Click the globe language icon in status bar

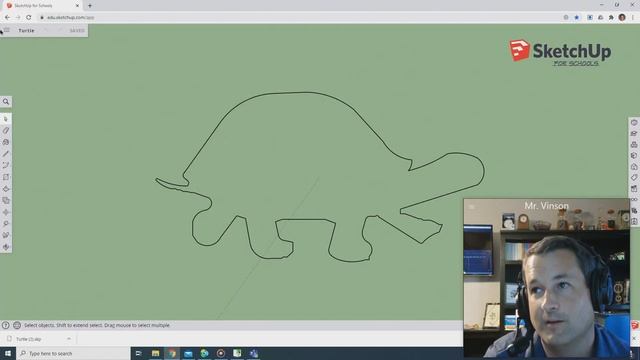[x=17, y=325]
